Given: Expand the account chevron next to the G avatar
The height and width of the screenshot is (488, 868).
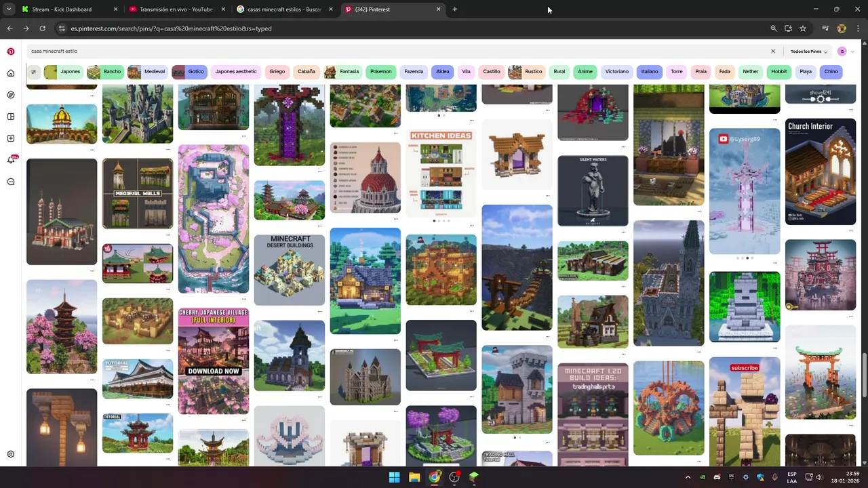Looking at the screenshot, I should (x=852, y=52).
